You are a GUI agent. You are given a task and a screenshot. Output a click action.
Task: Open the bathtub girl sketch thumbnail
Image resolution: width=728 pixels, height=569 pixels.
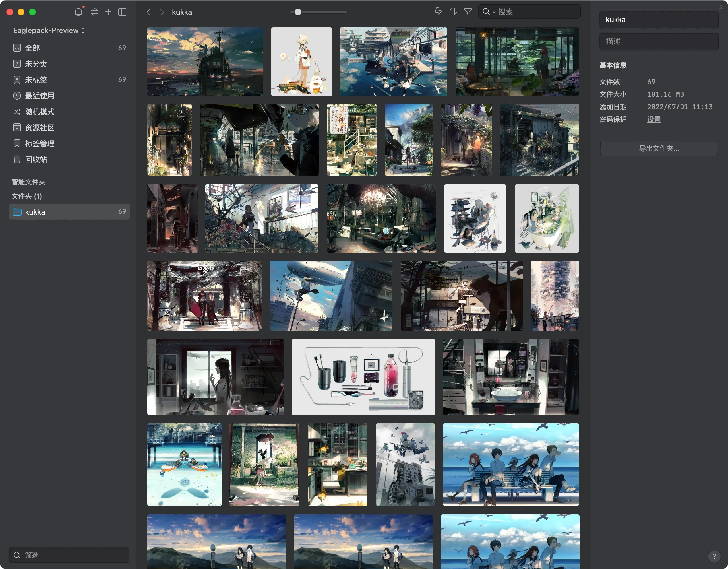point(547,218)
